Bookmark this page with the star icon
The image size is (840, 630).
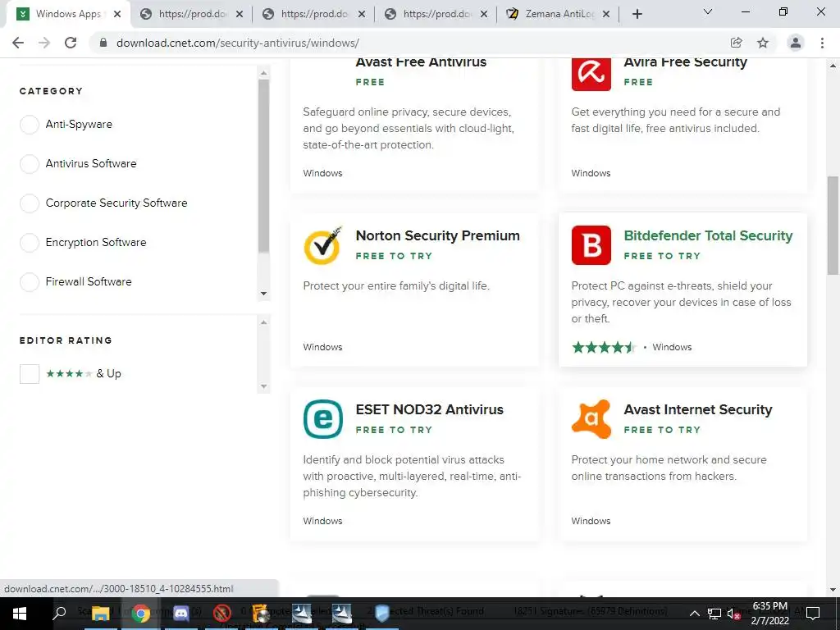tap(763, 43)
